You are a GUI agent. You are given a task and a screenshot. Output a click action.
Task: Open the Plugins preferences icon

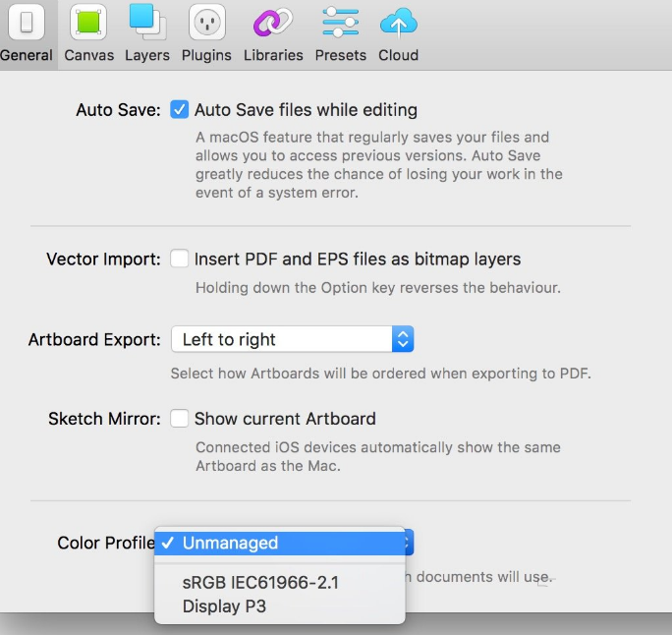206,23
